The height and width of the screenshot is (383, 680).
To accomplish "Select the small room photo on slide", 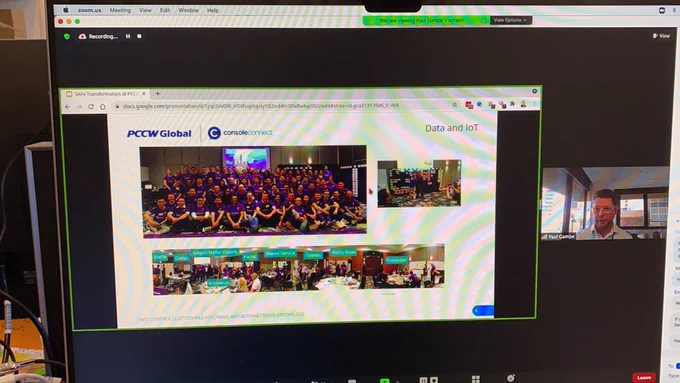I will [419, 183].
